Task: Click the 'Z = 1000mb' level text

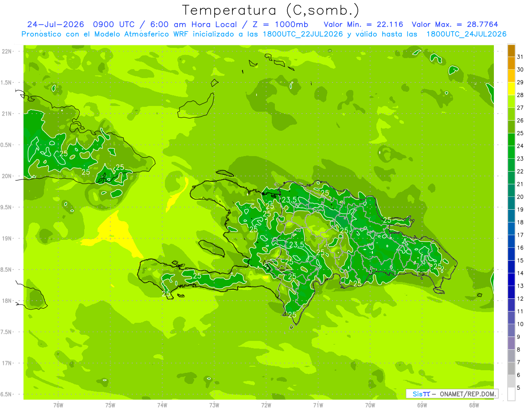Action: pyautogui.click(x=279, y=24)
